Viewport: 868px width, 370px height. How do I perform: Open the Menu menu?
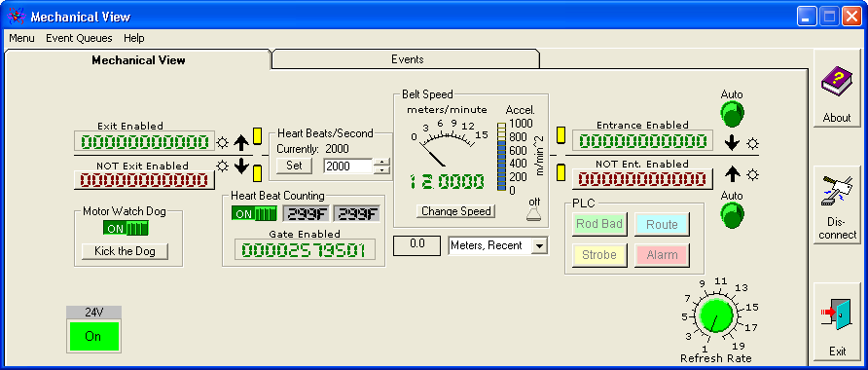[x=21, y=38]
